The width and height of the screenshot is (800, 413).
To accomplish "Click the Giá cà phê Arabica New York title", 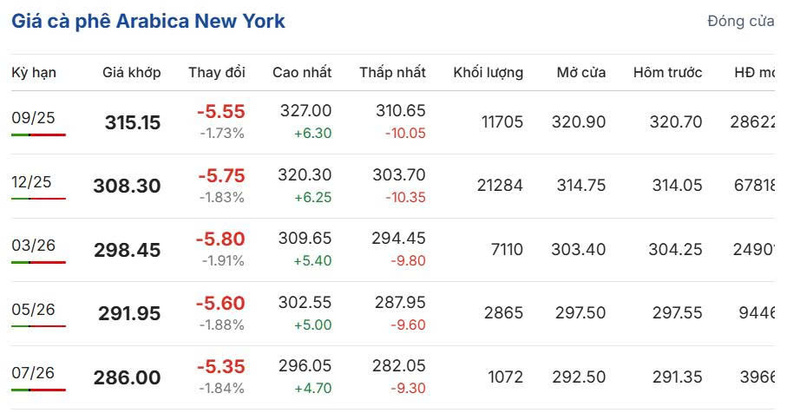I will (148, 21).
